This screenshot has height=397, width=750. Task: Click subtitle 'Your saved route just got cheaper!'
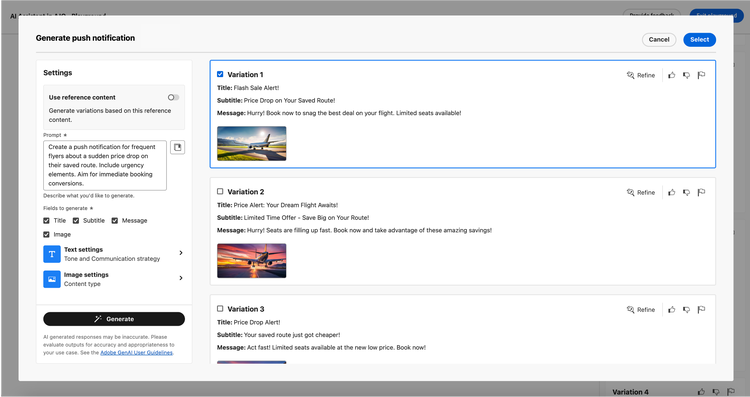click(292, 335)
